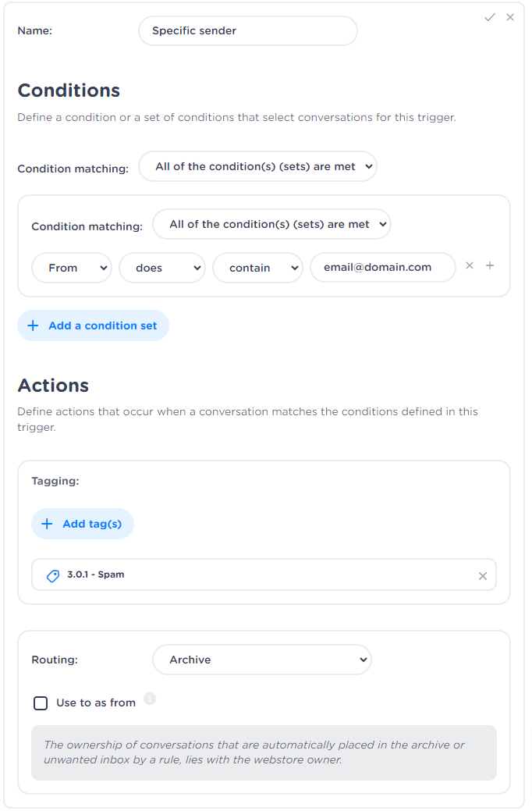This screenshot has height=811, width=532.
Task: Click the Add tag(s) button
Action: click(83, 524)
